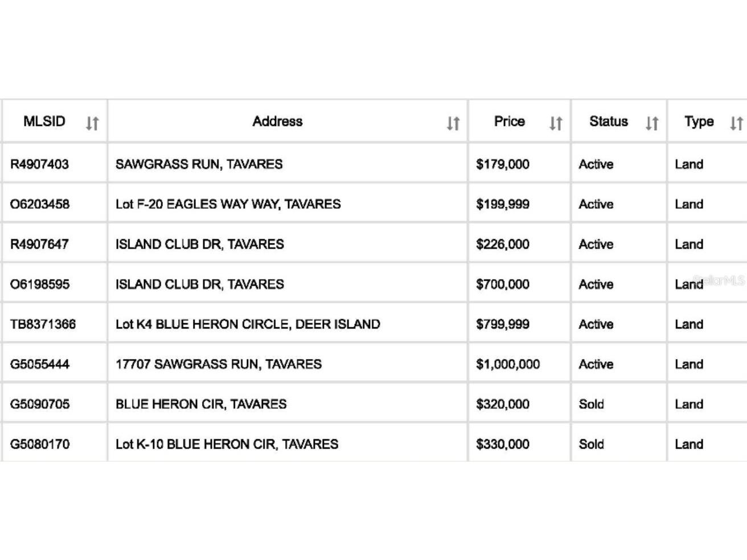Open 17707 SAWGRASS RUN, TAVARES row
This screenshot has width=747, height=560.
coord(219,364)
